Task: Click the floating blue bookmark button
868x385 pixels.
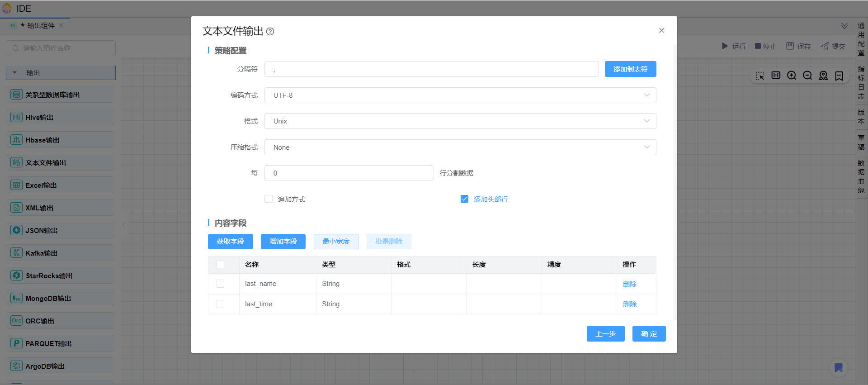Action: 839,368
